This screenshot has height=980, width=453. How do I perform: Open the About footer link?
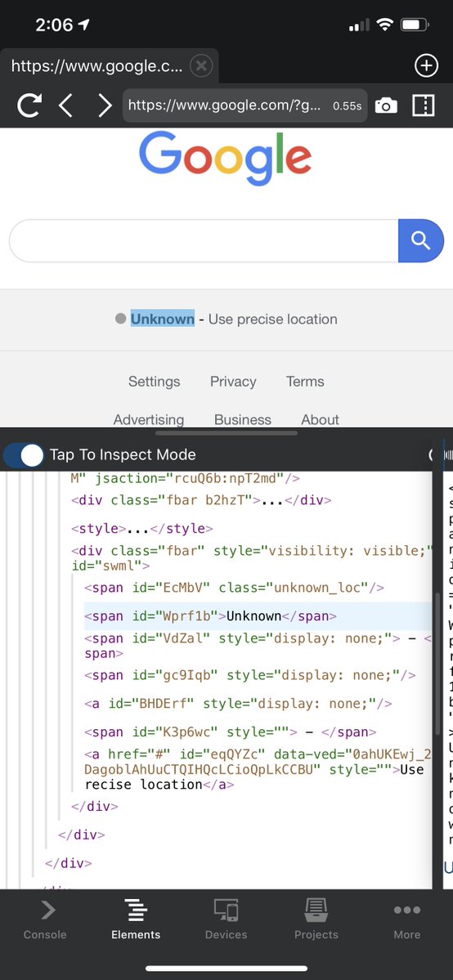pos(321,419)
